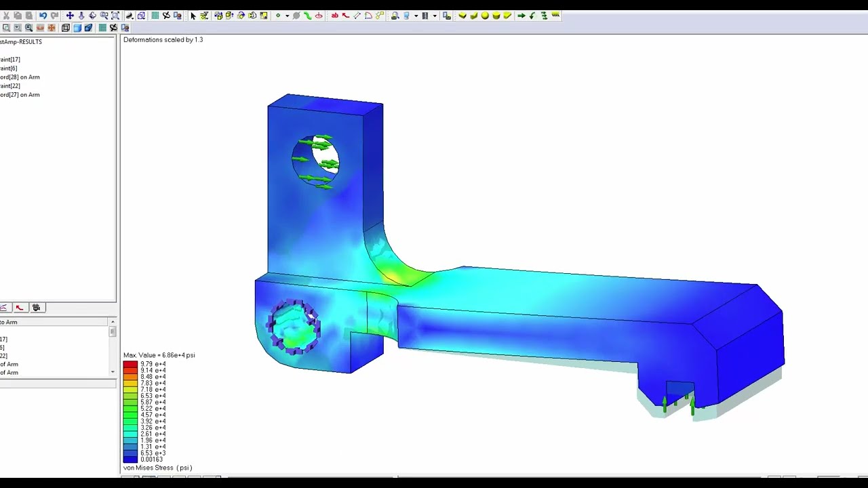This screenshot has height=488, width=868.
Task: Click the yellow cylinder primitive icon
Action: pyautogui.click(x=496, y=16)
